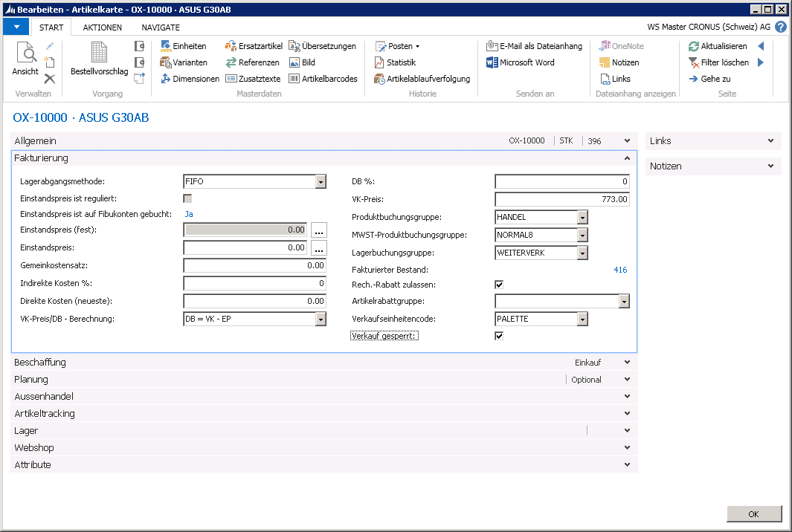This screenshot has width=792, height=532.
Task: Click into VK-Preis field
Action: [x=561, y=199]
